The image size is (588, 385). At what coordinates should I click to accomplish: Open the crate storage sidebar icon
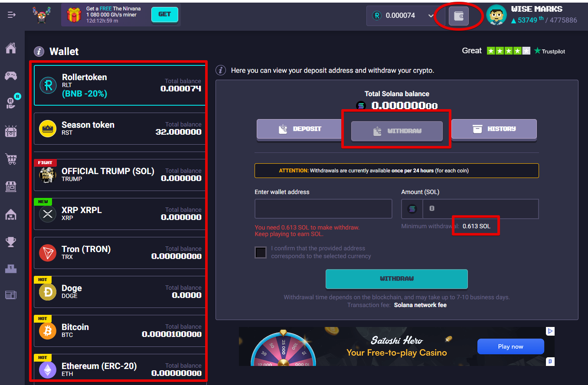(x=11, y=131)
